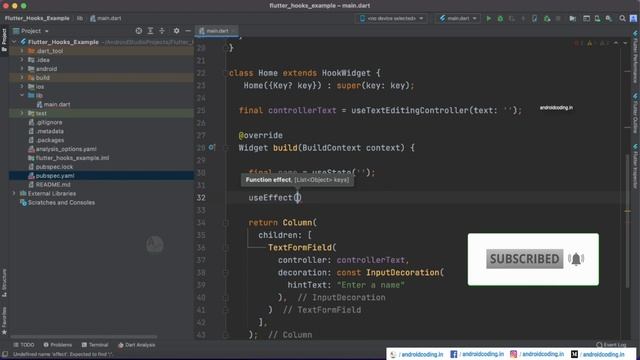Select analysis_options.yaml file
Viewport: 640px width, 360px height.
click(x=62, y=149)
